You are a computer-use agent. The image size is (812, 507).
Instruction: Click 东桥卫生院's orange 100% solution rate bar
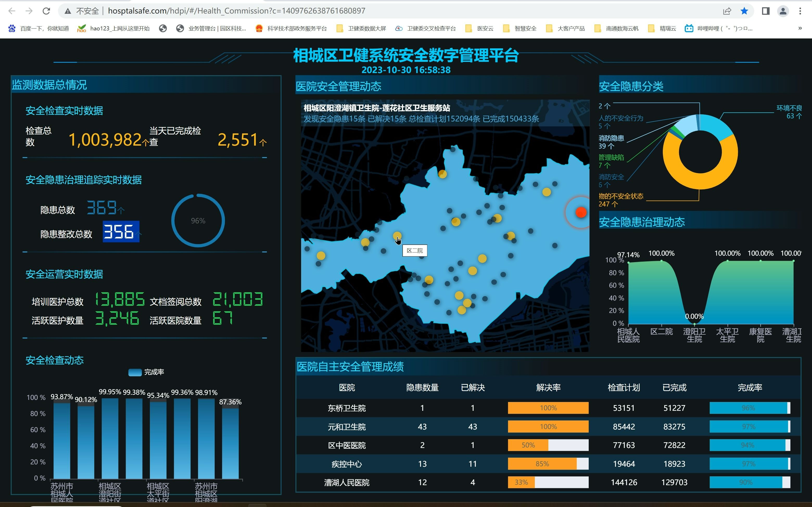coord(548,408)
